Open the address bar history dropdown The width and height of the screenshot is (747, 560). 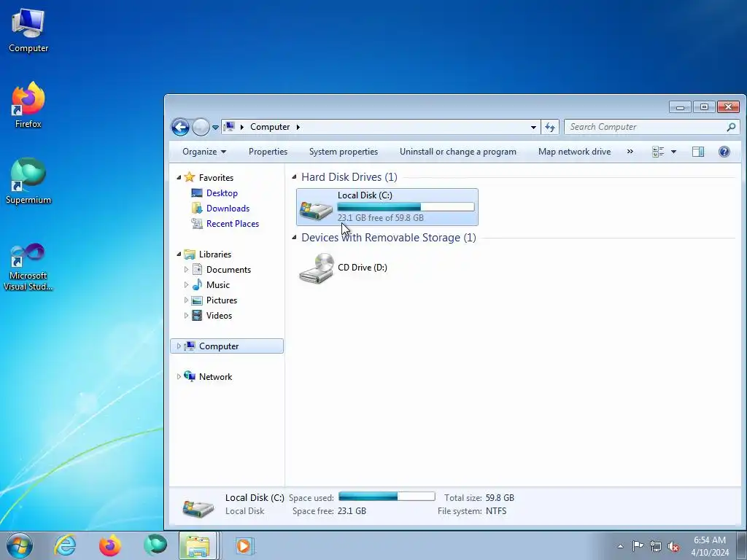[533, 127]
